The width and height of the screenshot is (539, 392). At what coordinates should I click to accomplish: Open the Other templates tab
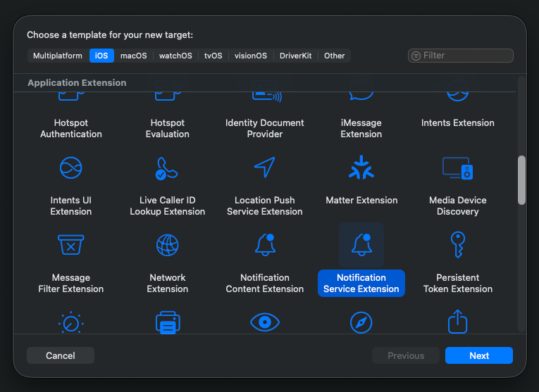[334, 56]
